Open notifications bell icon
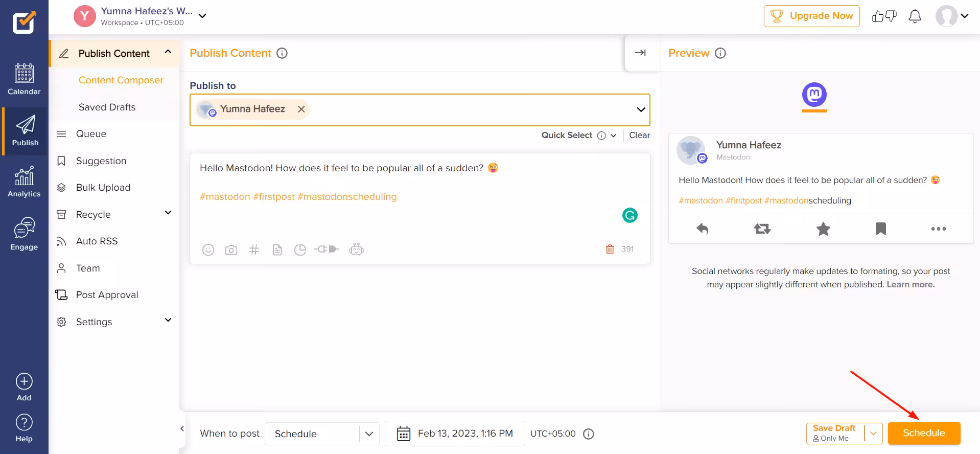The image size is (980, 454). click(x=915, y=16)
